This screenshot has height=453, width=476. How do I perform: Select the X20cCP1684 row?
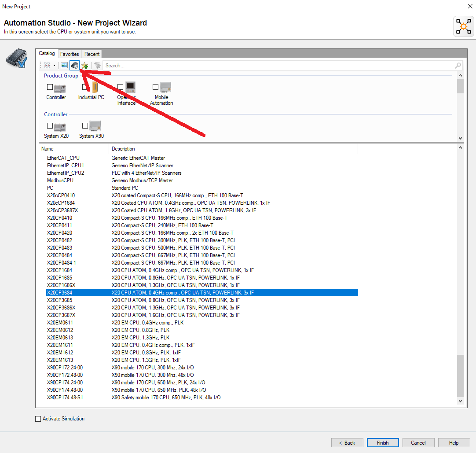click(x=202, y=203)
